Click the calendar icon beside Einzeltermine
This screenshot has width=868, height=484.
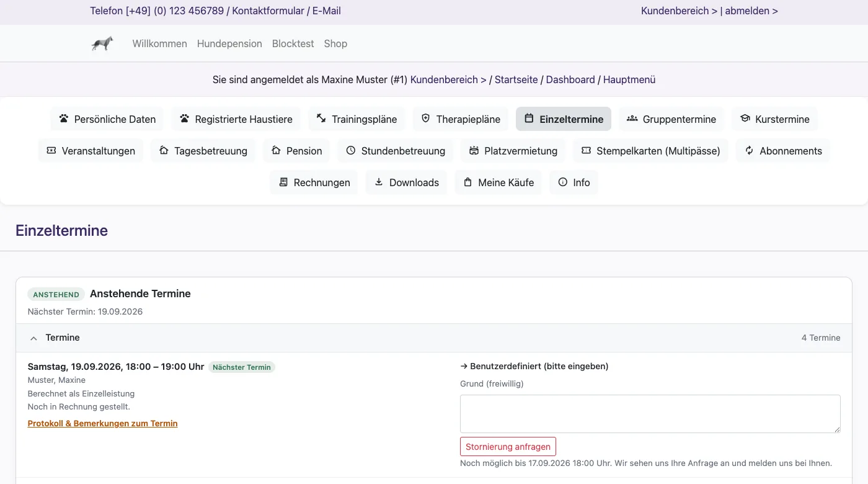[529, 119]
